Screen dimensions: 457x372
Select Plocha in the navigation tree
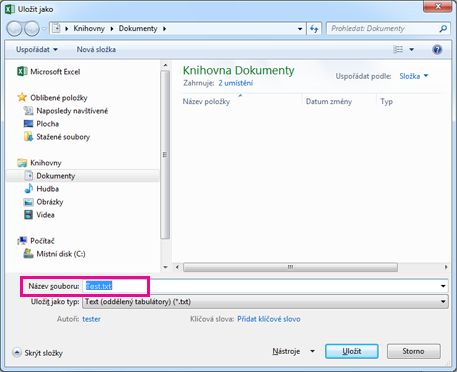pyautogui.click(x=47, y=124)
